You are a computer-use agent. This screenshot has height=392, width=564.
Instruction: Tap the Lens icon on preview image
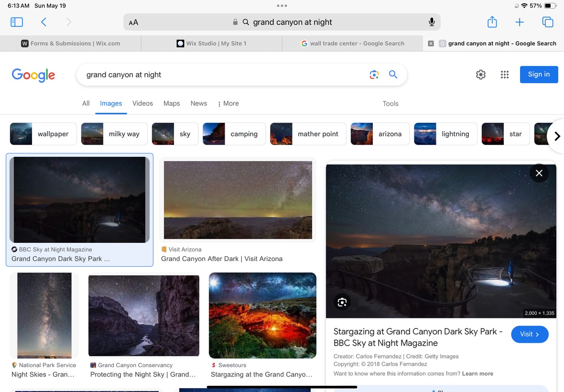pyautogui.click(x=342, y=302)
